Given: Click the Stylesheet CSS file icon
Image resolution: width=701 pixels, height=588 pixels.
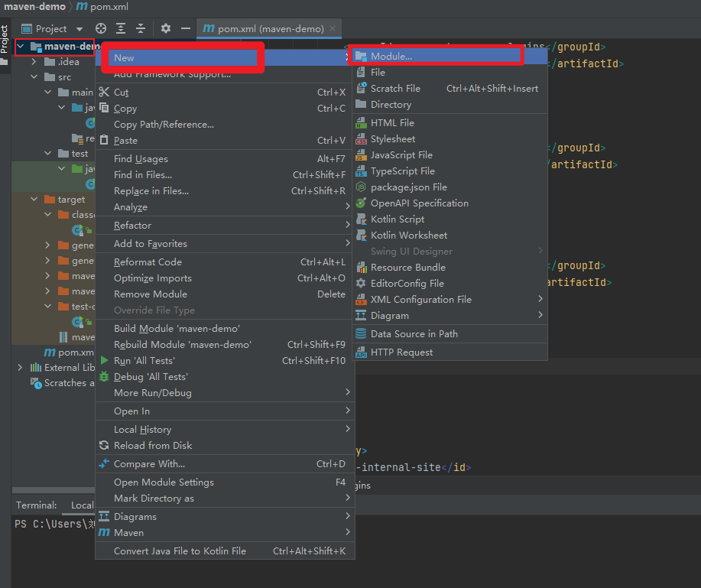Looking at the screenshot, I should 361,139.
